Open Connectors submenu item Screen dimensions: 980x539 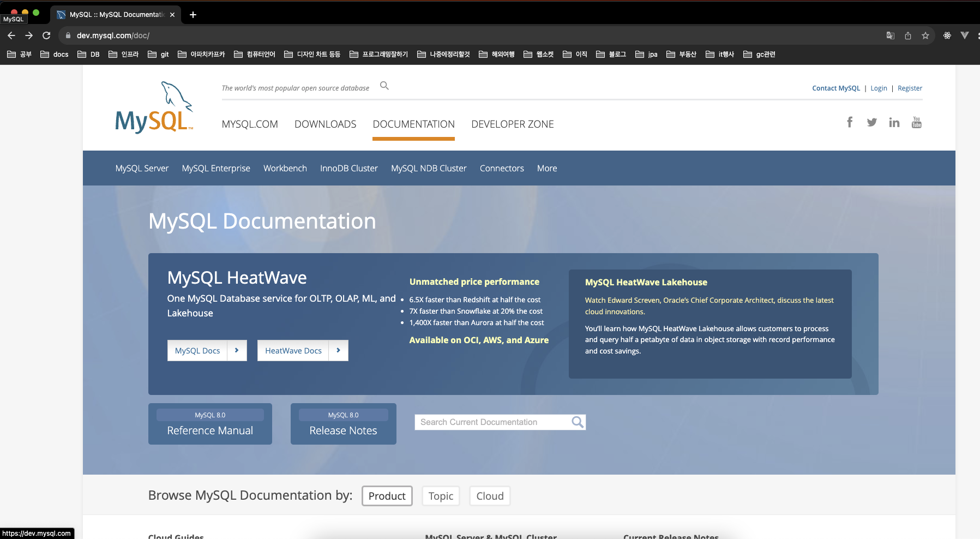pos(502,168)
